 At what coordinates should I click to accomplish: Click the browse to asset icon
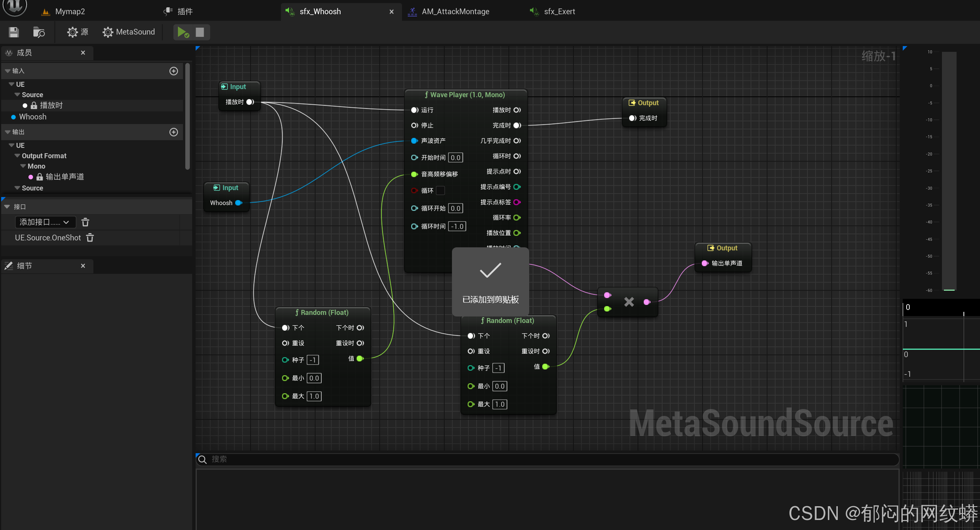coord(38,32)
